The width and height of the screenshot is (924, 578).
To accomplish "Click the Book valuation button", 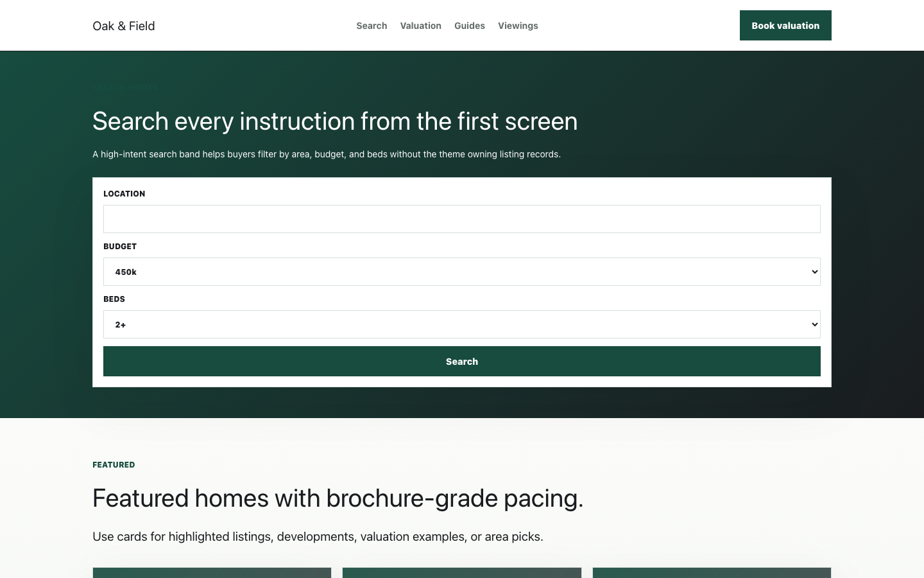I will (785, 26).
